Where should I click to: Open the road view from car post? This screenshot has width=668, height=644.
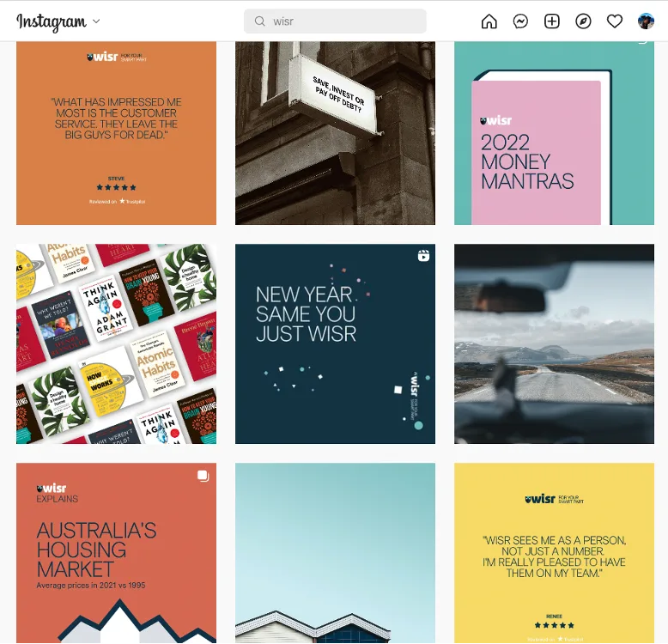554,343
